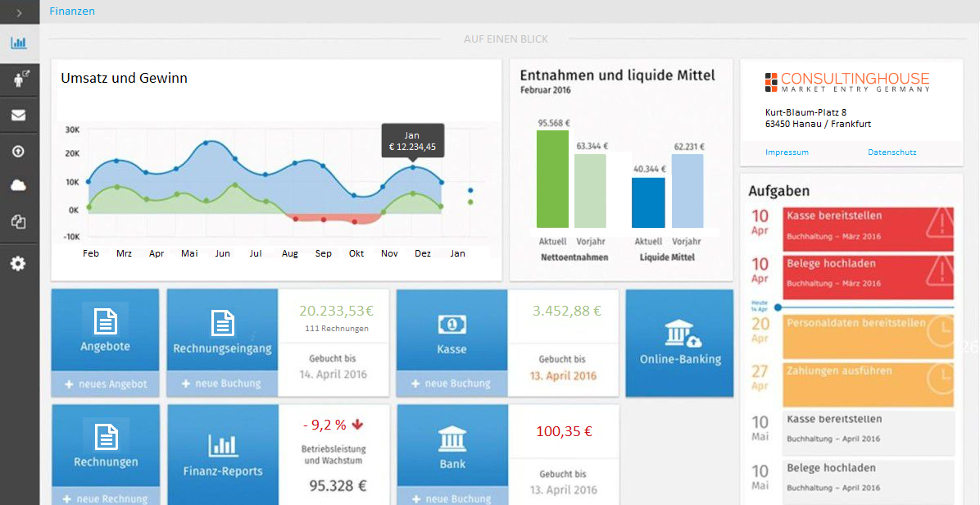Click the blue legend dot beside chart
Image resolution: width=980 pixels, height=505 pixels.
coord(470,190)
